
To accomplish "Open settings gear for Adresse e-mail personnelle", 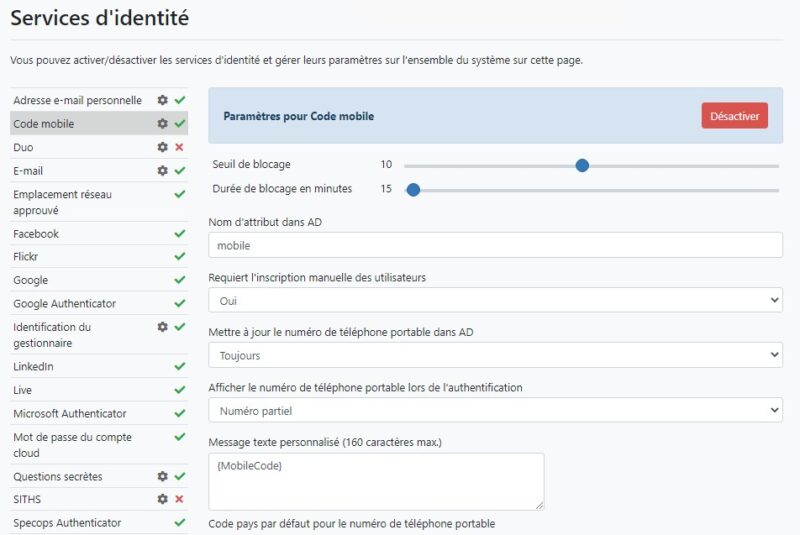I will pyautogui.click(x=162, y=100).
